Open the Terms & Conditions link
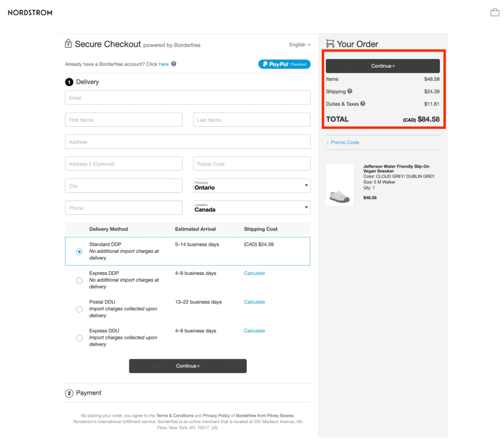Image resolution: width=504 pixels, height=441 pixels. (x=175, y=415)
